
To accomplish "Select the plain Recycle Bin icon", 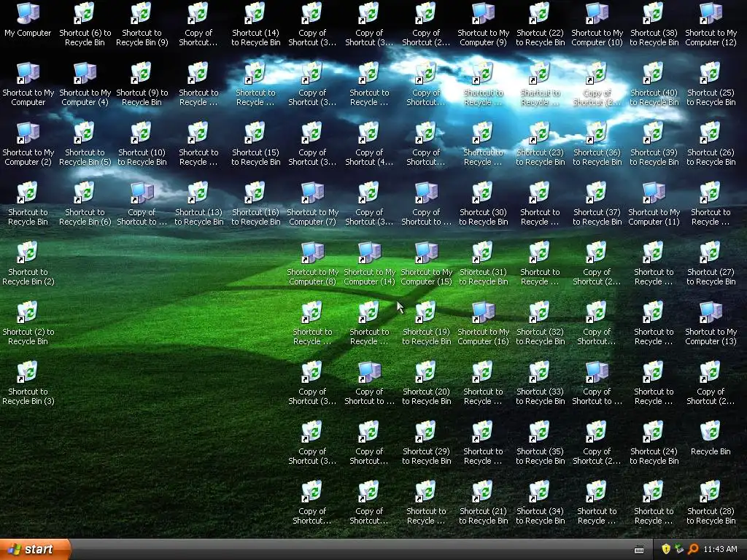I will [x=711, y=438].
